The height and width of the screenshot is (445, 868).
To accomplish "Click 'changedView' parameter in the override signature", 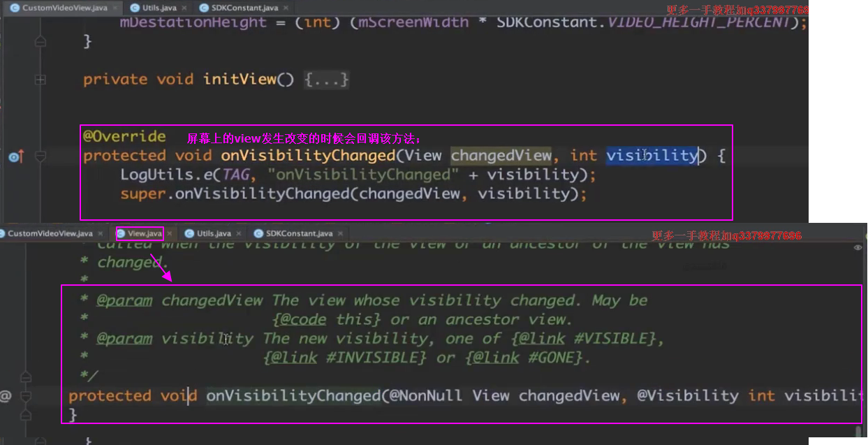I will tap(501, 156).
